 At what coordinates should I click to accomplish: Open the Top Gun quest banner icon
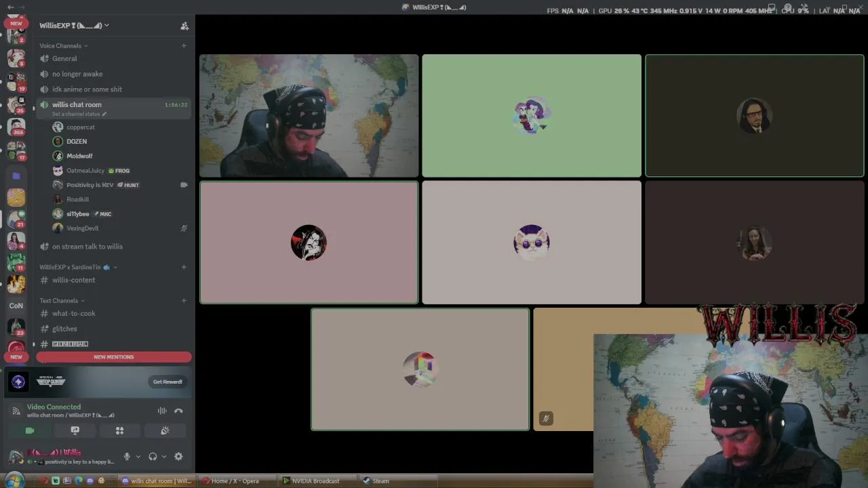(x=18, y=382)
